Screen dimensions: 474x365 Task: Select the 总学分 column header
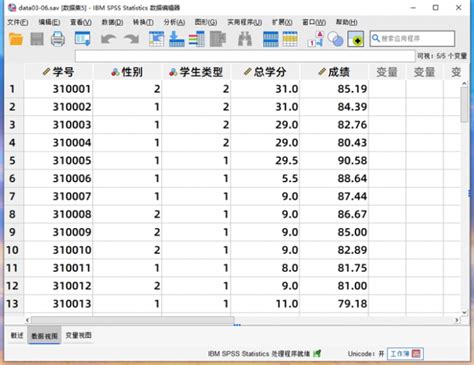pos(265,72)
